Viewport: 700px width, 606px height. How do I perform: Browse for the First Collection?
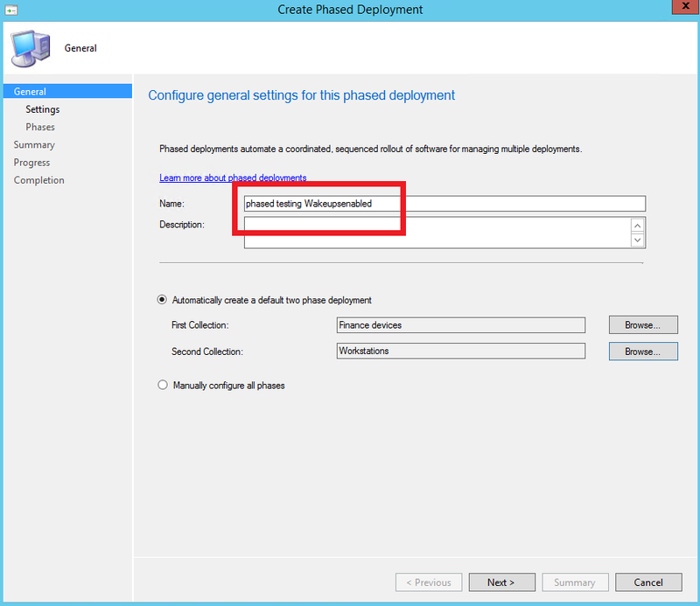coord(643,325)
